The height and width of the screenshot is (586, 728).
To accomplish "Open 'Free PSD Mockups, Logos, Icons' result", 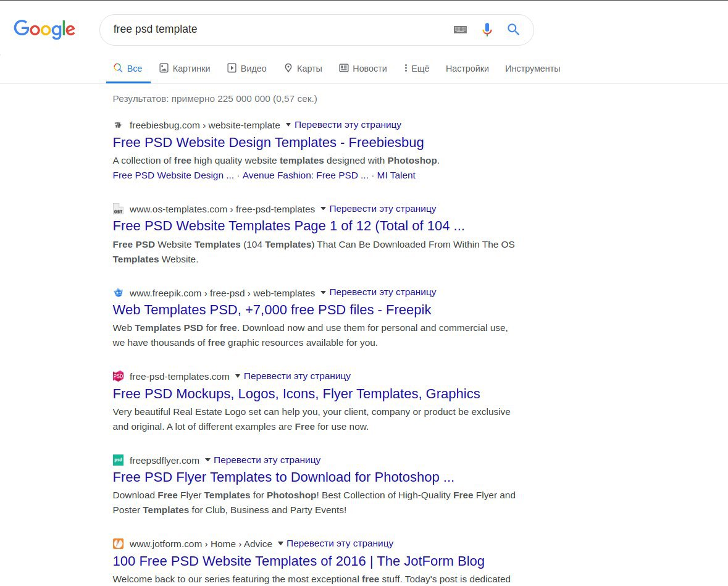I will point(296,394).
